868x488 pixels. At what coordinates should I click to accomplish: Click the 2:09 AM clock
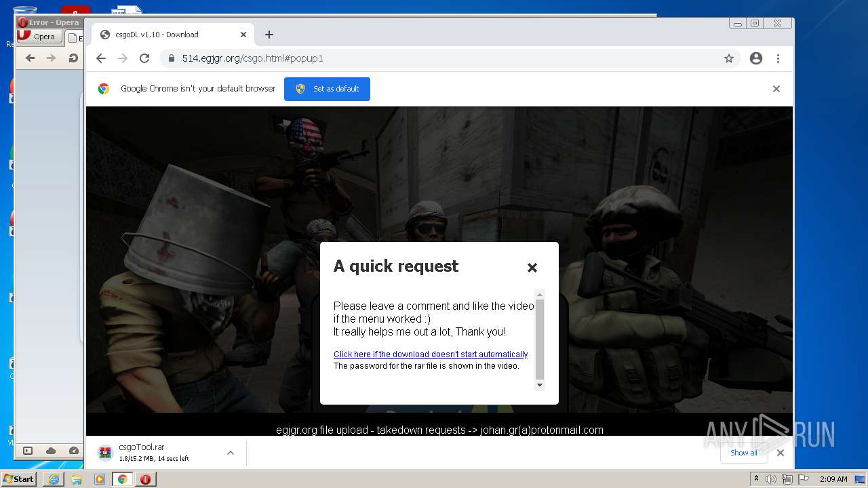[833, 479]
